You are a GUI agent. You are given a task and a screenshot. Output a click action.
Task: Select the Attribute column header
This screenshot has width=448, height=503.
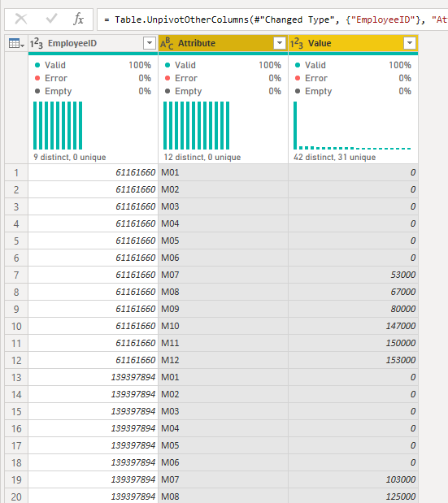pos(223,43)
